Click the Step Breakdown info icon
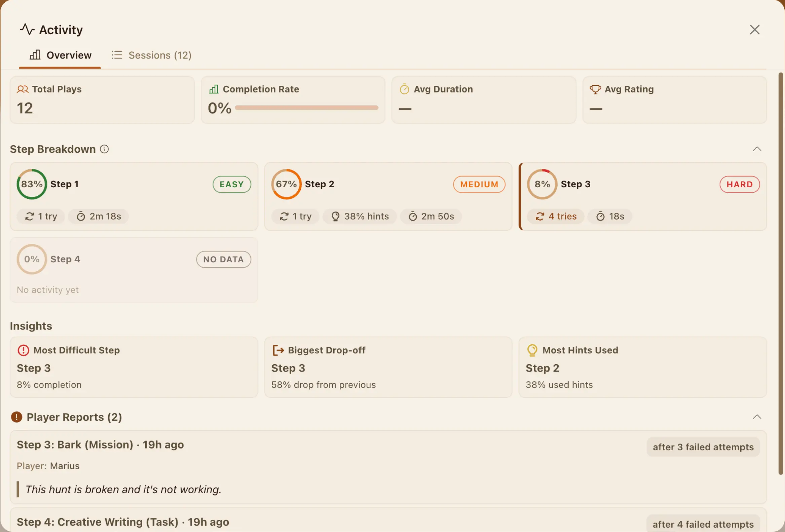Screen dimensions: 785x532 [x=104, y=149]
